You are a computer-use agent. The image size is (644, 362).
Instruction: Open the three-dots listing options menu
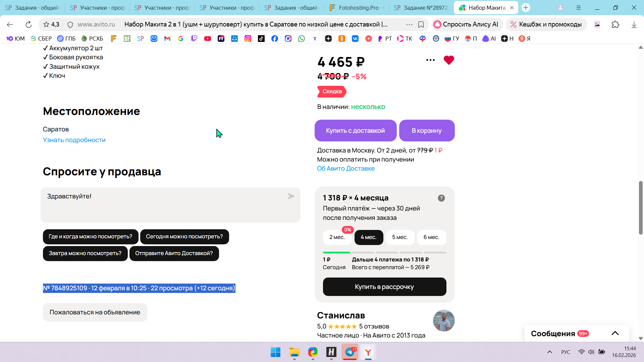430,60
